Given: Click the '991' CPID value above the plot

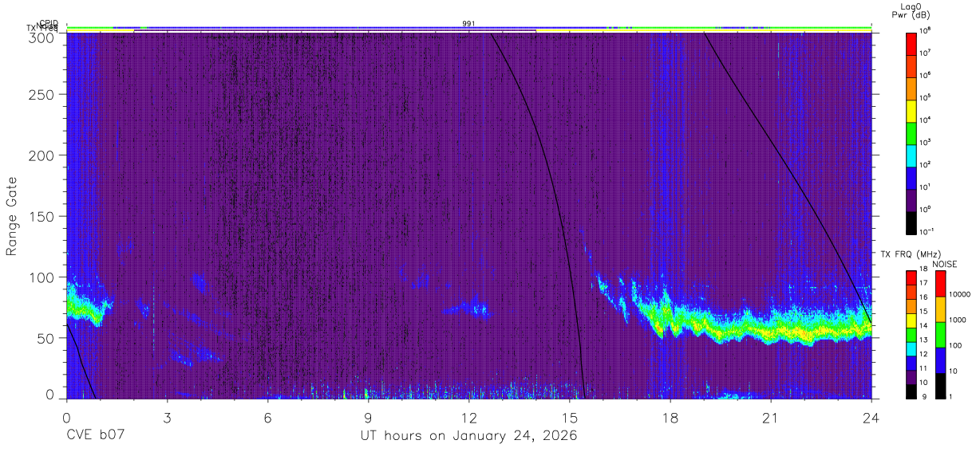Looking at the screenshot, I should tap(468, 24).
